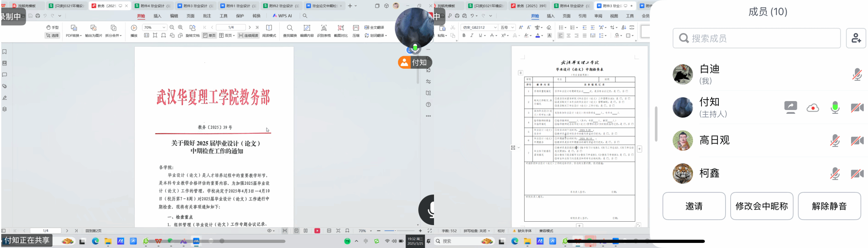
Task: Click the print icon in PDF quick toolbar
Action: click(x=38, y=16)
